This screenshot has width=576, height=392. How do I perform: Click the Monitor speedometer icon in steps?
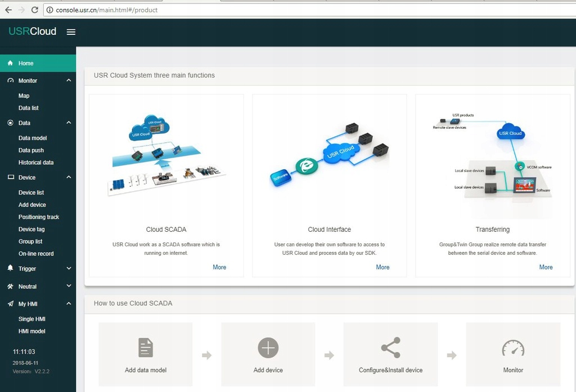513,348
